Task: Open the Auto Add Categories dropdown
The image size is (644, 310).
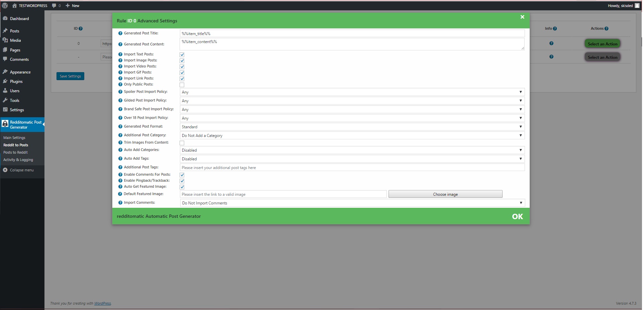Action: [x=352, y=150]
